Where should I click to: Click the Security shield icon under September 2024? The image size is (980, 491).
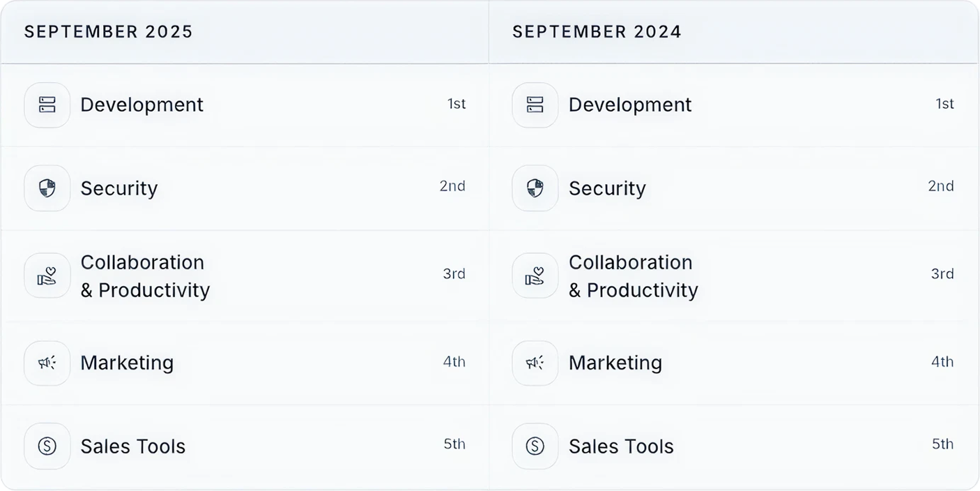pyautogui.click(x=535, y=188)
